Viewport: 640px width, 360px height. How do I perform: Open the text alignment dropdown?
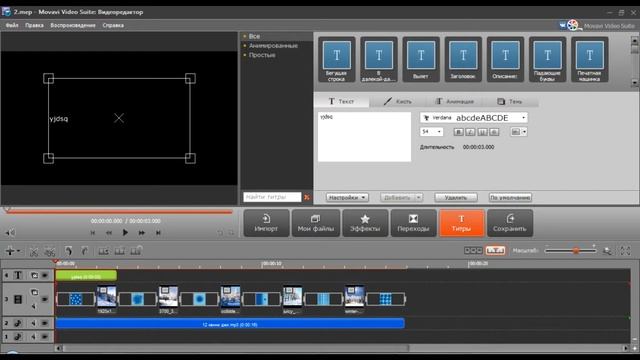click(519, 132)
